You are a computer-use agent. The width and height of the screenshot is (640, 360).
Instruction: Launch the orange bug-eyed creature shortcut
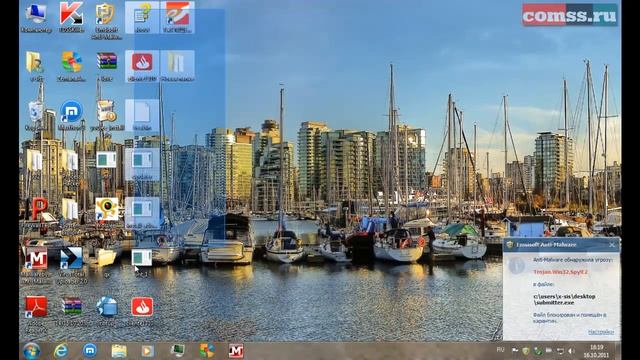[x=107, y=209]
